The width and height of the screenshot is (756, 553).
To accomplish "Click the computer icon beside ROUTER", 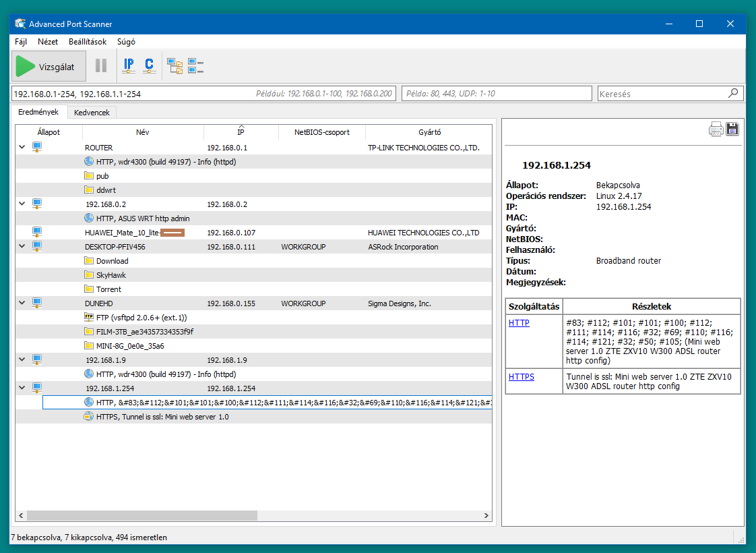I will point(36,147).
